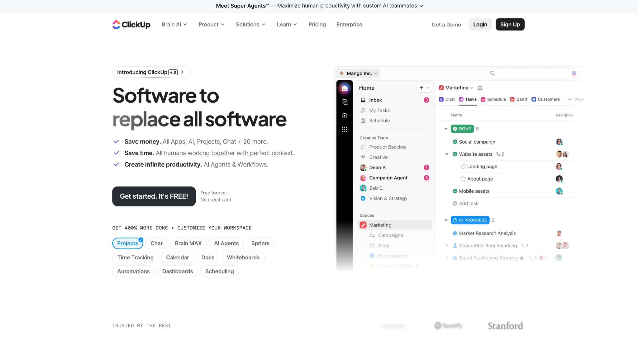The height and width of the screenshot is (364, 638).
Task: Open the Brain AI dropdown menu
Action: [174, 25]
